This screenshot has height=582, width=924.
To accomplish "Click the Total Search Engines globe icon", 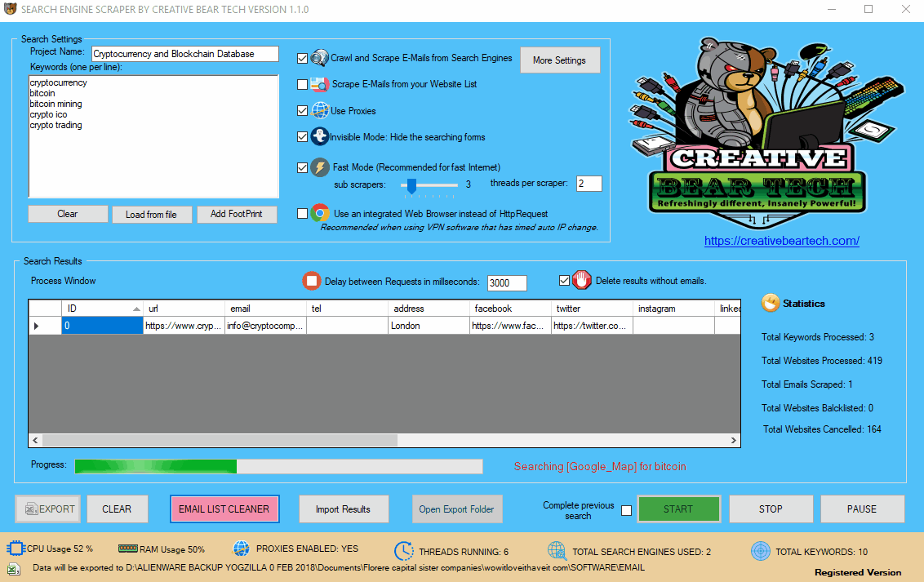I will click(x=557, y=551).
